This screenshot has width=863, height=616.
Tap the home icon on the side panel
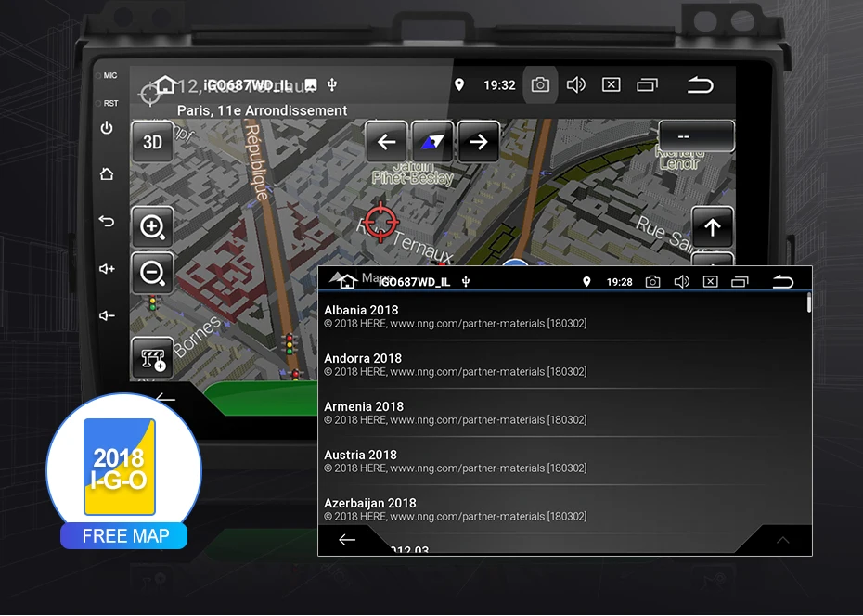(x=107, y=174)
